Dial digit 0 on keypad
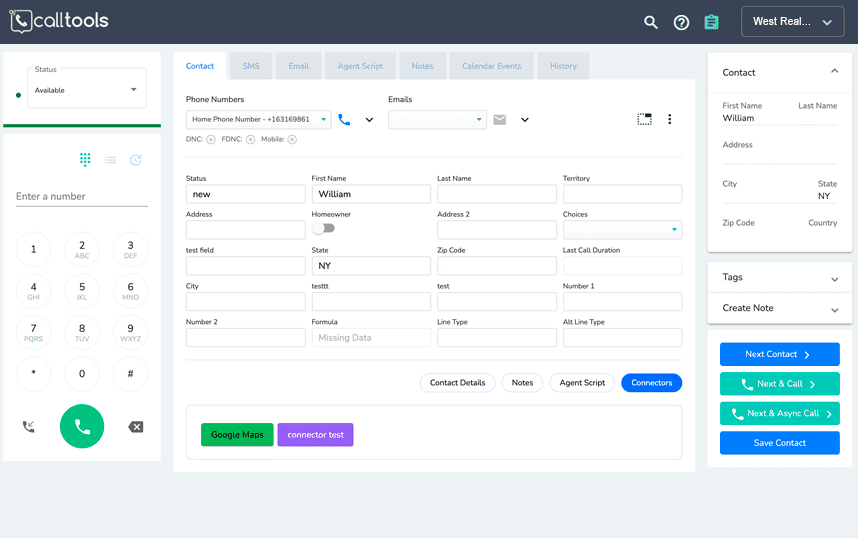858x538 pixels. (x=82, y=374)
